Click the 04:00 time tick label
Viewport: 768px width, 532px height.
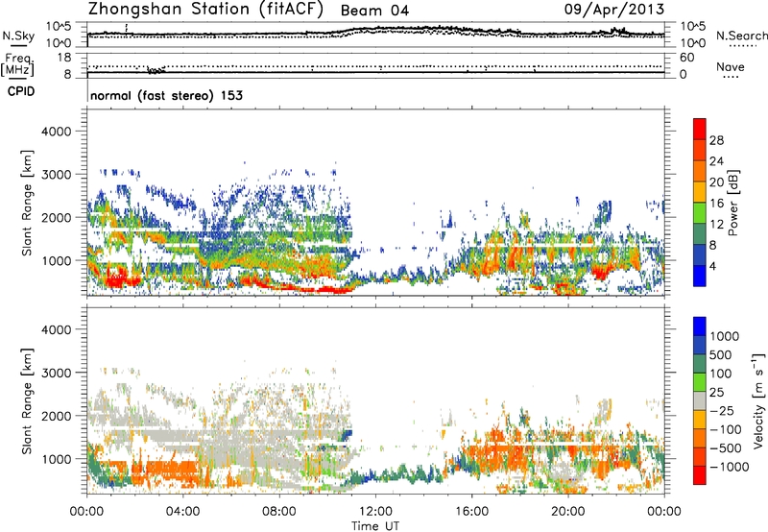point(182,512)
